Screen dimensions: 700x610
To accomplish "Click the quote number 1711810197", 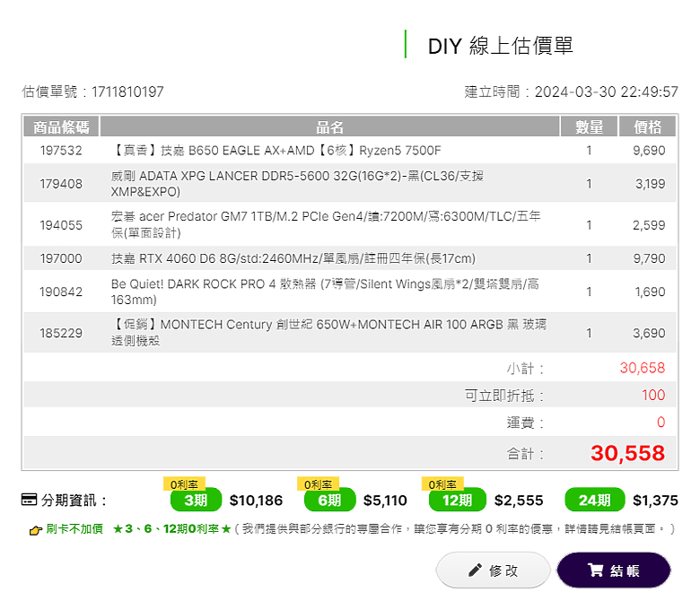I will [127, 91].
